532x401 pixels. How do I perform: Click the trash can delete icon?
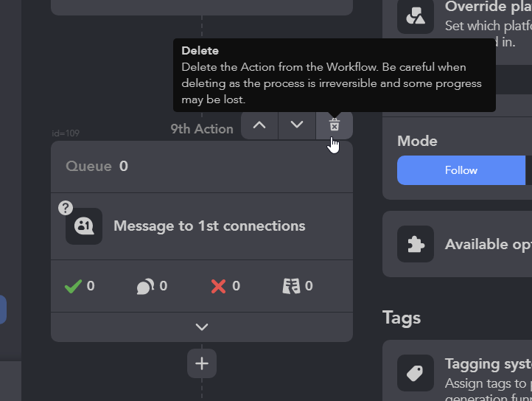pyautogui.click(x=335, y=125)
